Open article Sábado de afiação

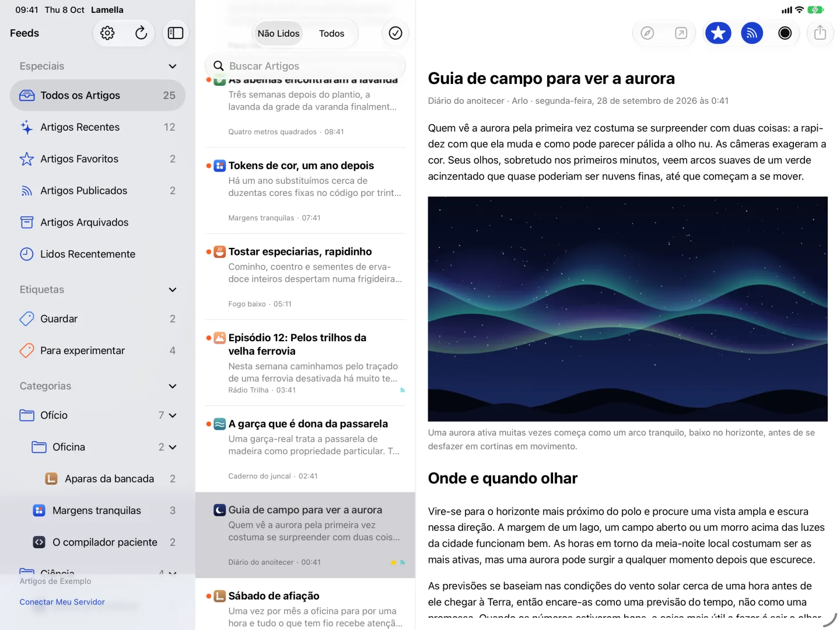tap(305, 604)
